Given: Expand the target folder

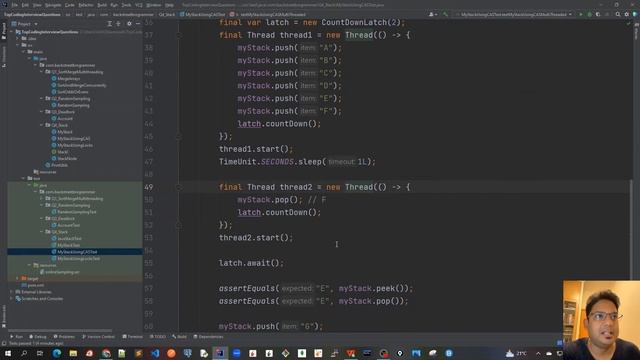Looking at the screenshot, I should click(x=18, y=278).
